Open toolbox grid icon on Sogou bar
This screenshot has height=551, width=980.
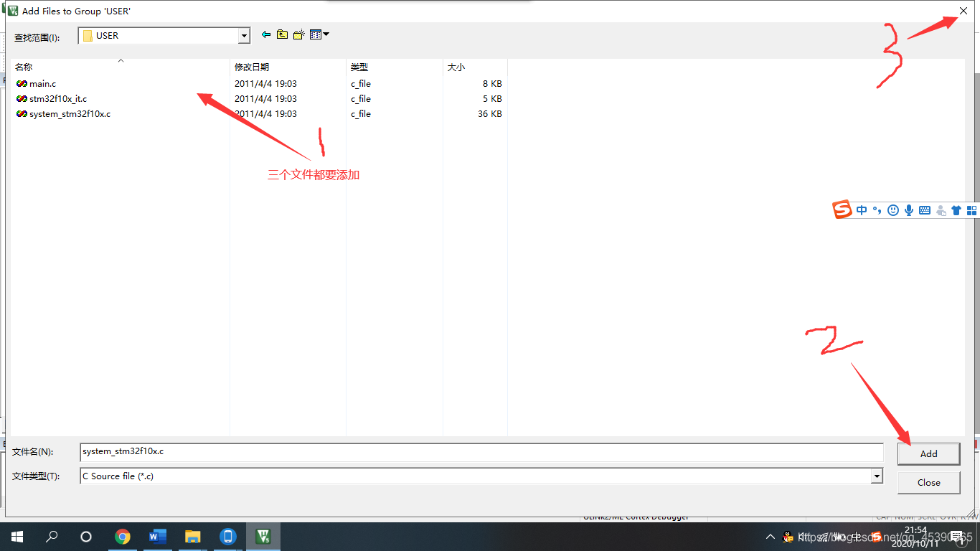coord(972,210)
